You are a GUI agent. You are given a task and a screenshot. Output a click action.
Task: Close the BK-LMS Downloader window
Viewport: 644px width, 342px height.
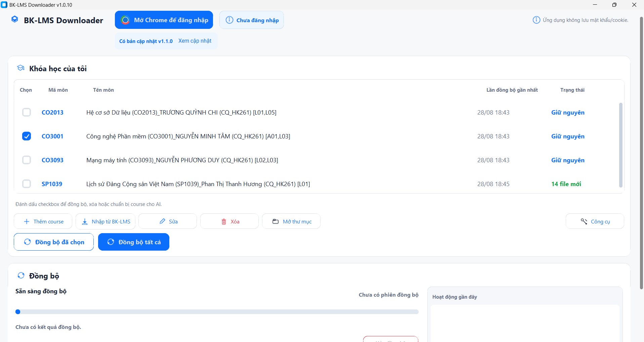634,5
